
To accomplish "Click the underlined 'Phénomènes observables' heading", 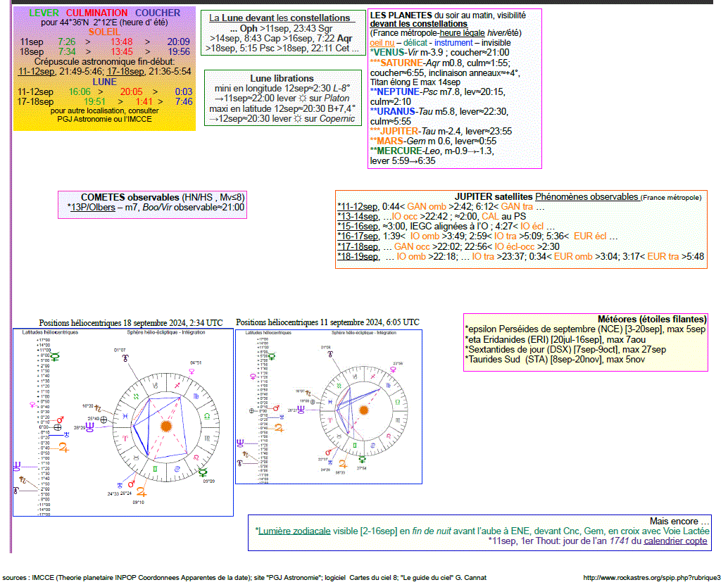I will (587, 197).
